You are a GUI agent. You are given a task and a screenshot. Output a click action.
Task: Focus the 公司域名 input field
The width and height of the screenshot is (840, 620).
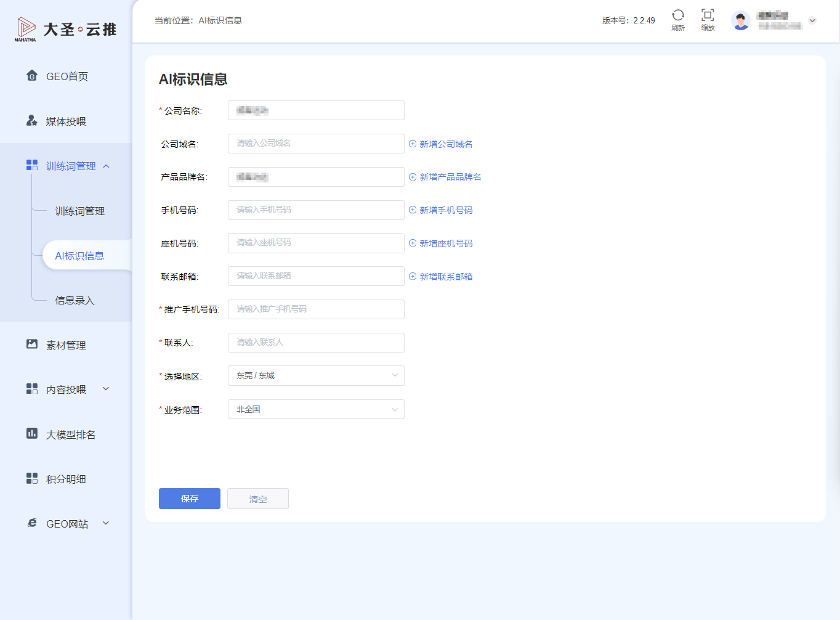click(x=316, y=144)
